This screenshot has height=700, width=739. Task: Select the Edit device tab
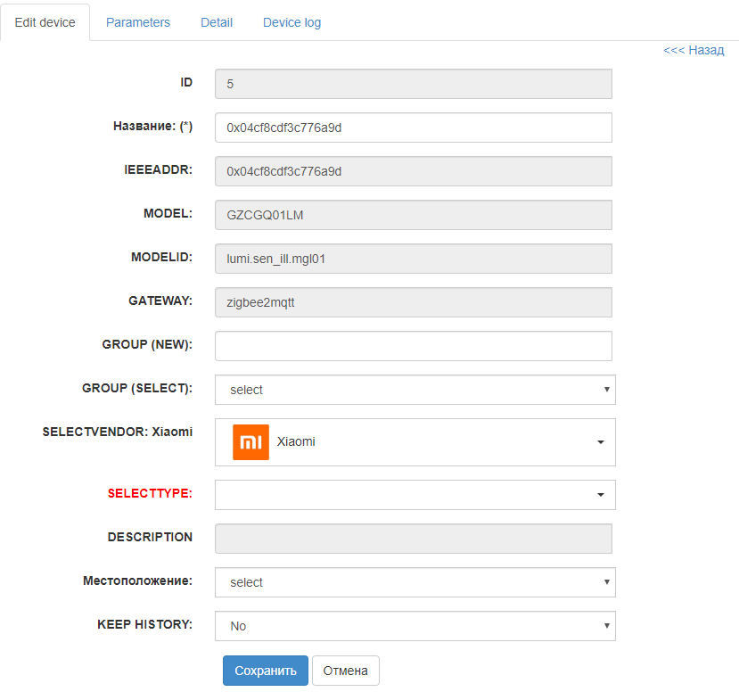click(x=45, y=22)
